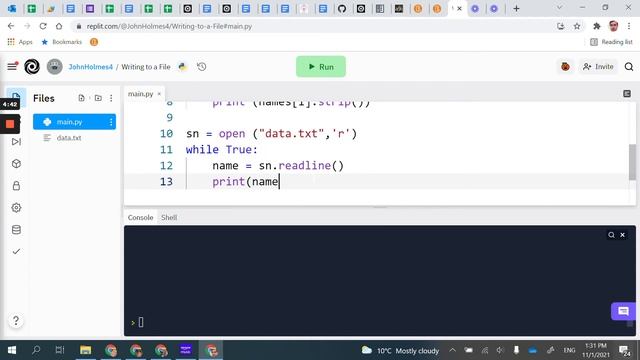
Task: Click the browser address bar URL
Action: click(169, 26)
